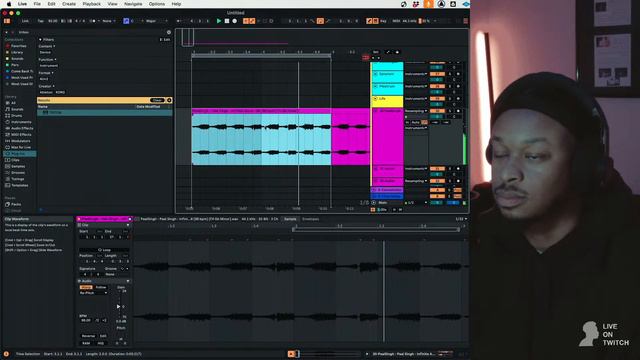Click the BPM field in the Audio panel
The width and height of the screenshot is (640, 360).
tap(86, 320)
